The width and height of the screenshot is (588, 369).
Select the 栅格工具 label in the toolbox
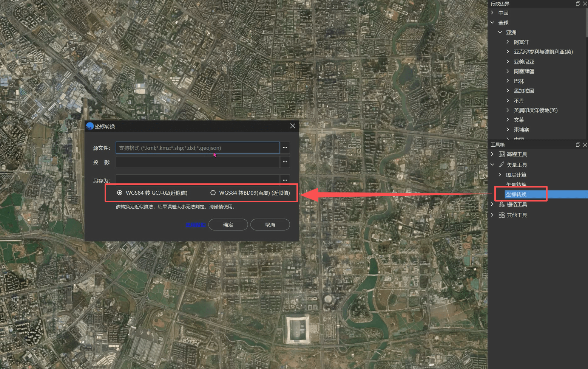pos(517,205)
